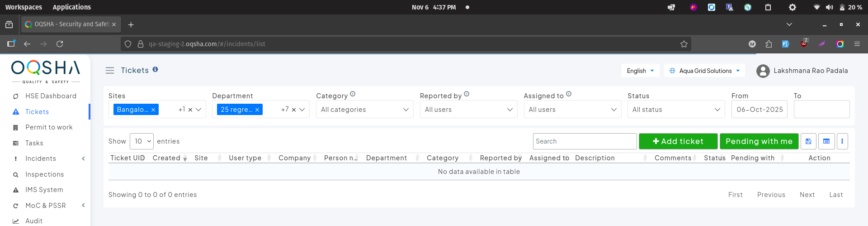
Task: Remove the Bangalo… site filter tag
Action: (153, 110)
